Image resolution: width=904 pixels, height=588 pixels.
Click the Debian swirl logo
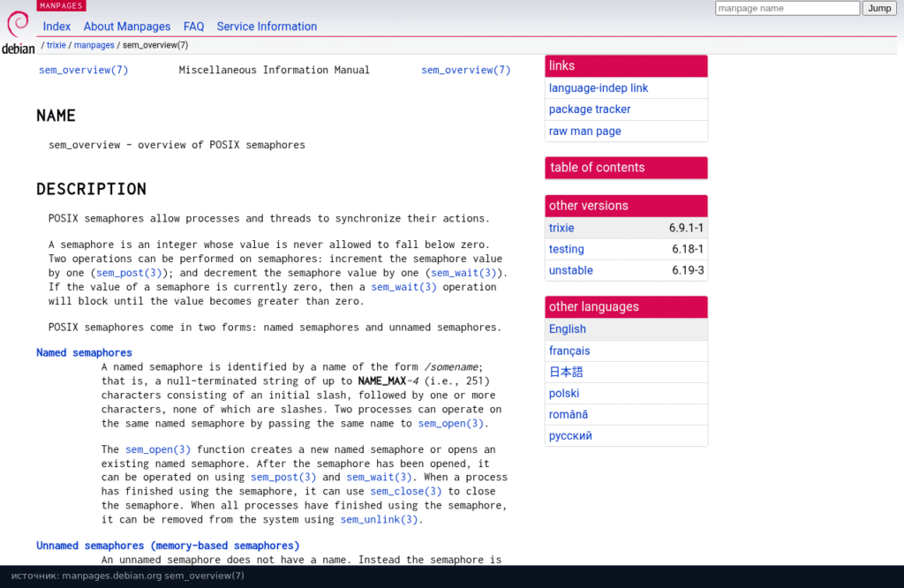pos(18,33)
